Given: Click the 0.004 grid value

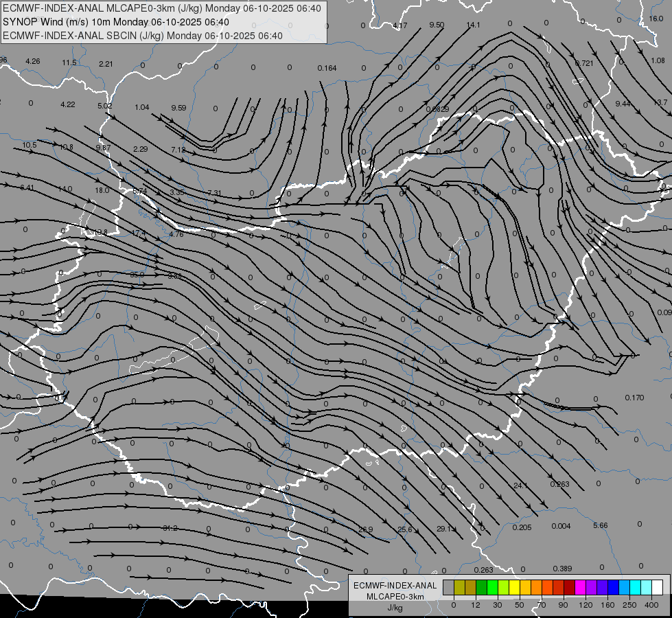Looking at the screenshot, I should point(561,526).
